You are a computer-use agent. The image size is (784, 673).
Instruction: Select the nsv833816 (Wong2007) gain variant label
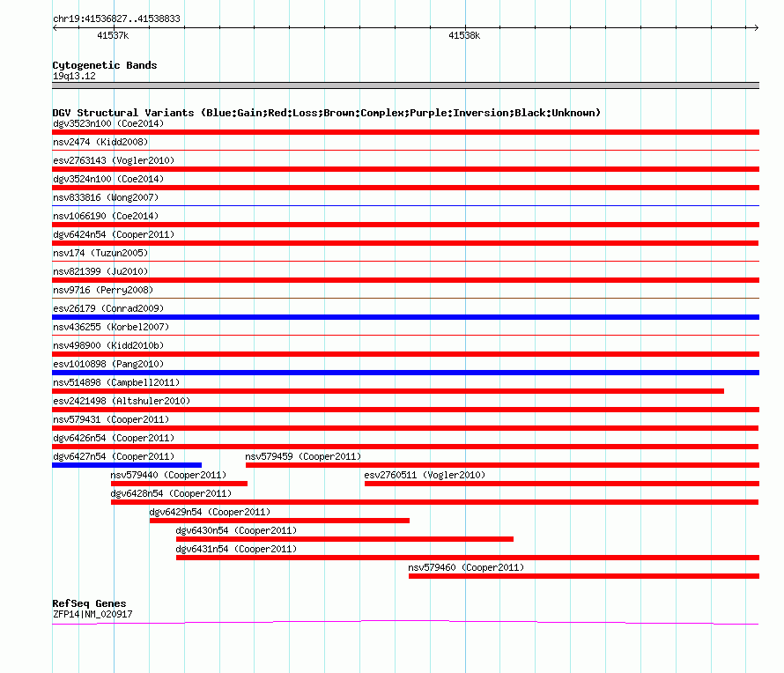pos(106,197)
